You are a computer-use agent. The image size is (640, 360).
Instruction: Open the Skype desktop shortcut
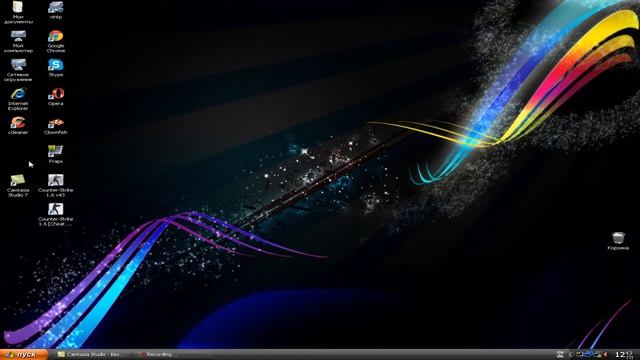coord(56,68)
